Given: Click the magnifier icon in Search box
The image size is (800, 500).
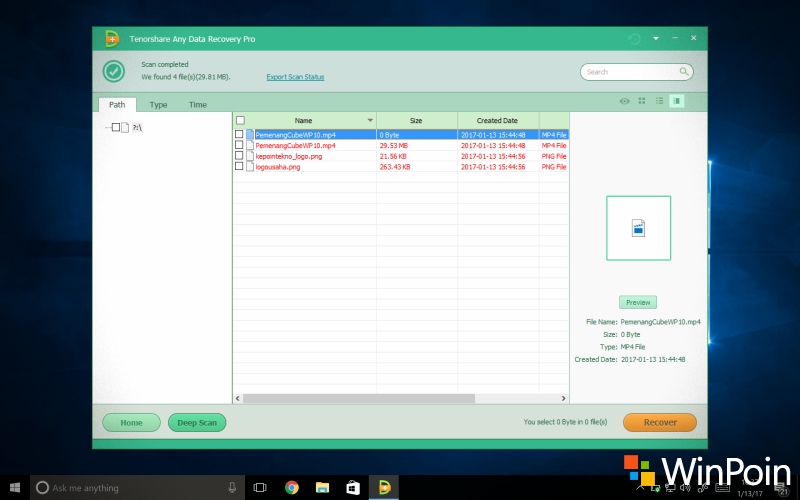Looking at the screenshot, I should point(684,71).
